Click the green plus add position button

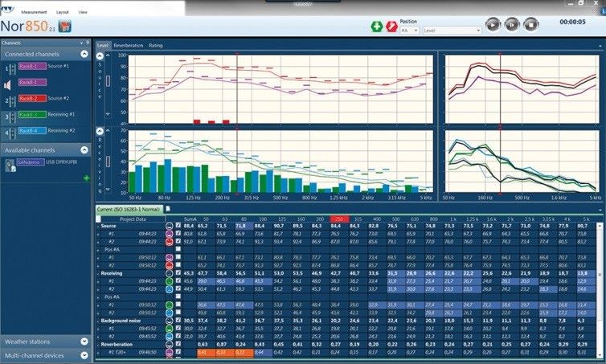376,27
